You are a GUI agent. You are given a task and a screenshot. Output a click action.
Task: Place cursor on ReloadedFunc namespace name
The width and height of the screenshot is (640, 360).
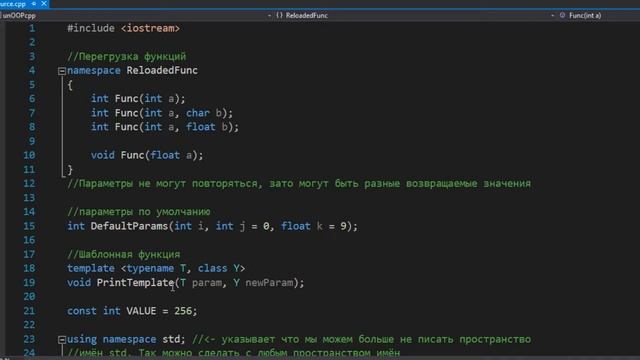point(162,70)
